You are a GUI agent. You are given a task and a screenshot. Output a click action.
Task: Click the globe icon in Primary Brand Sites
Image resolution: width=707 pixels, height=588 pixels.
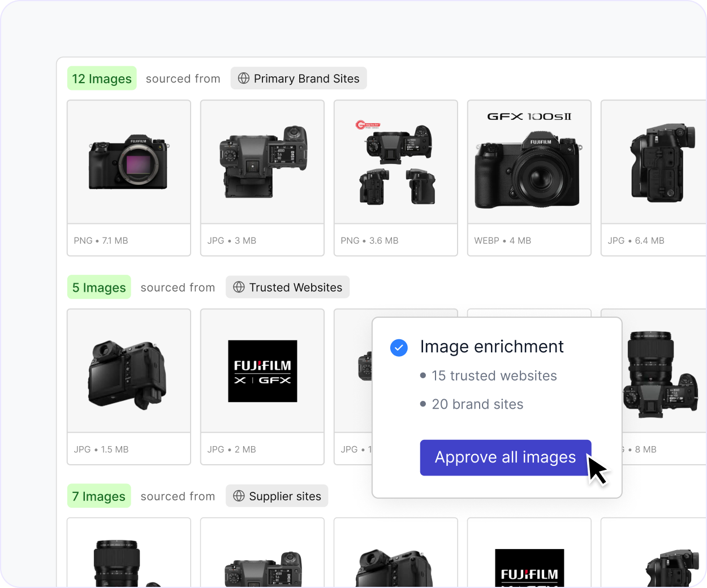[244, 79]
